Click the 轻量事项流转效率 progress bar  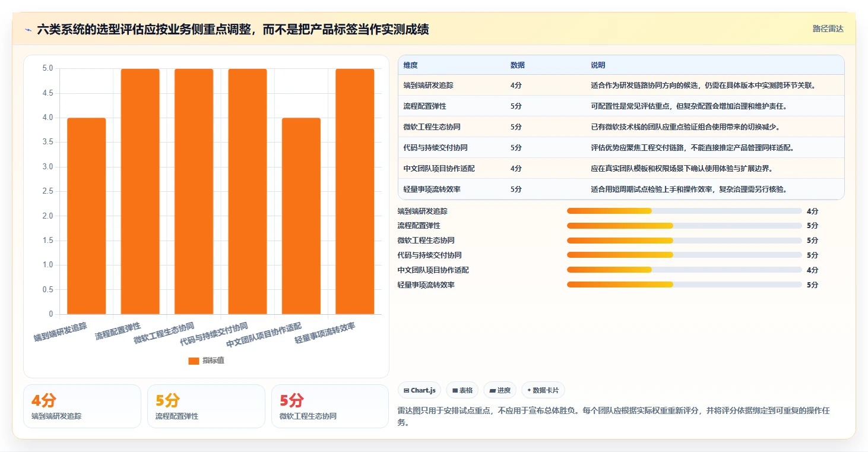pos(685,285)
